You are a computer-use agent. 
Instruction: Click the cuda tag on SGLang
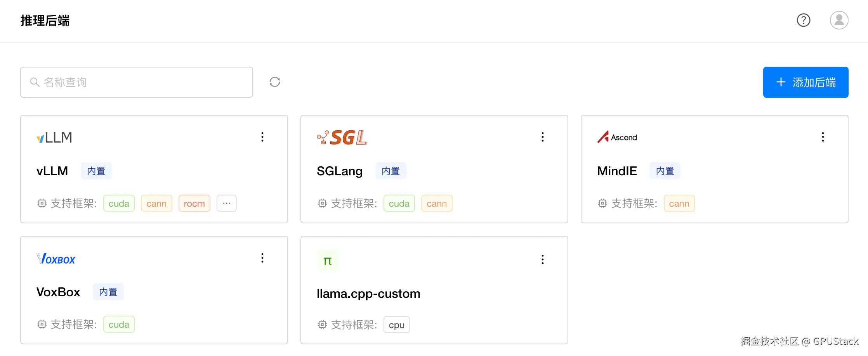pyautogui.click(x=399, y=203)
